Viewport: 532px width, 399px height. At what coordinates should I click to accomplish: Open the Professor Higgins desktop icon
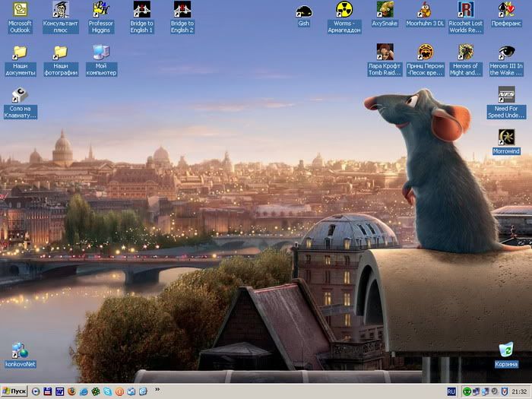[x=101, y=17]
